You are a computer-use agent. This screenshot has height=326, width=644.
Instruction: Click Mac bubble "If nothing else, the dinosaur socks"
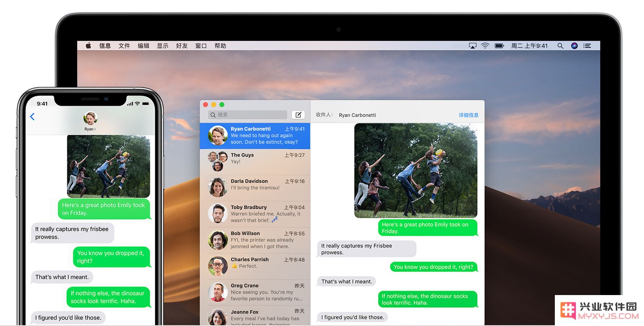[428, 299]
